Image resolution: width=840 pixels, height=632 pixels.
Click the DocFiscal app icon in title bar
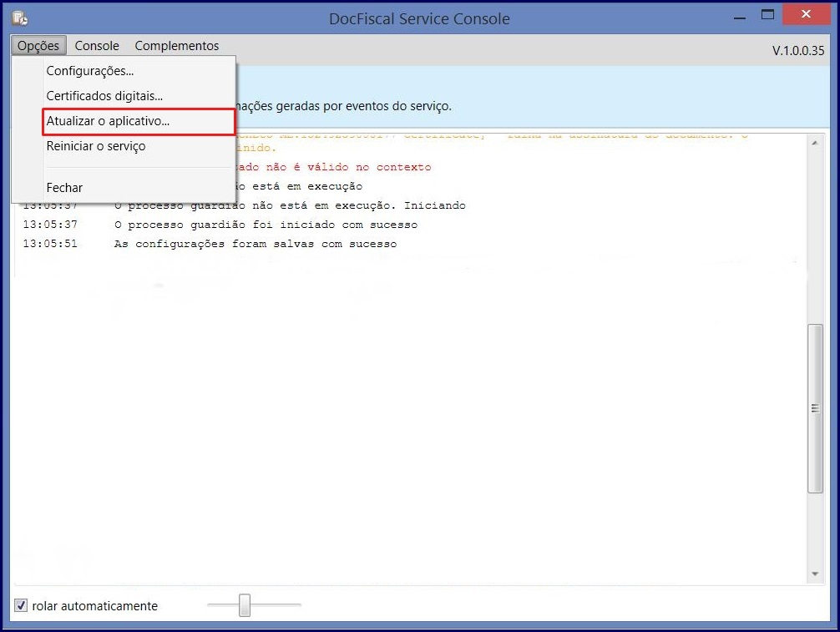click(20, 18)
